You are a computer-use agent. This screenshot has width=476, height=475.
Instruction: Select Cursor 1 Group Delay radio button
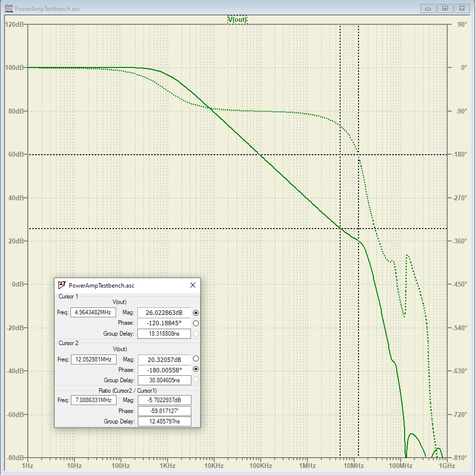click(196, 334)
